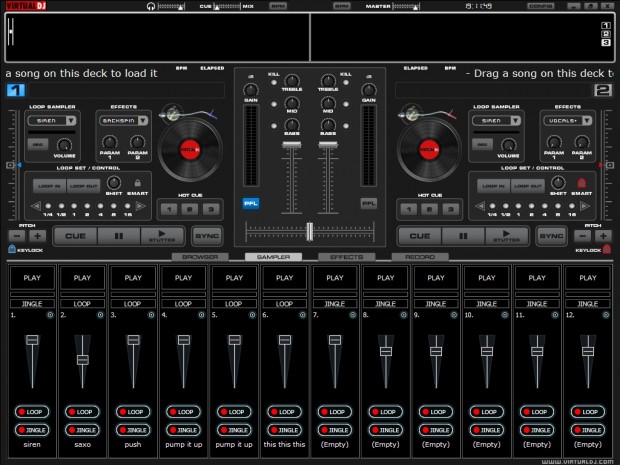The image size is (620, 465).
Task: Switch to the Sampler tab
Action: click(x=273, y=257)
